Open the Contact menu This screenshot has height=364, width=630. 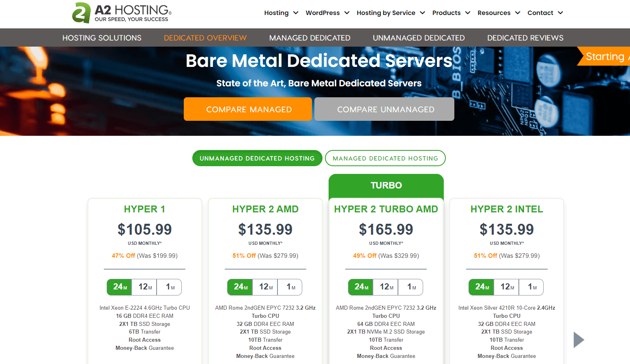(540, 13)
